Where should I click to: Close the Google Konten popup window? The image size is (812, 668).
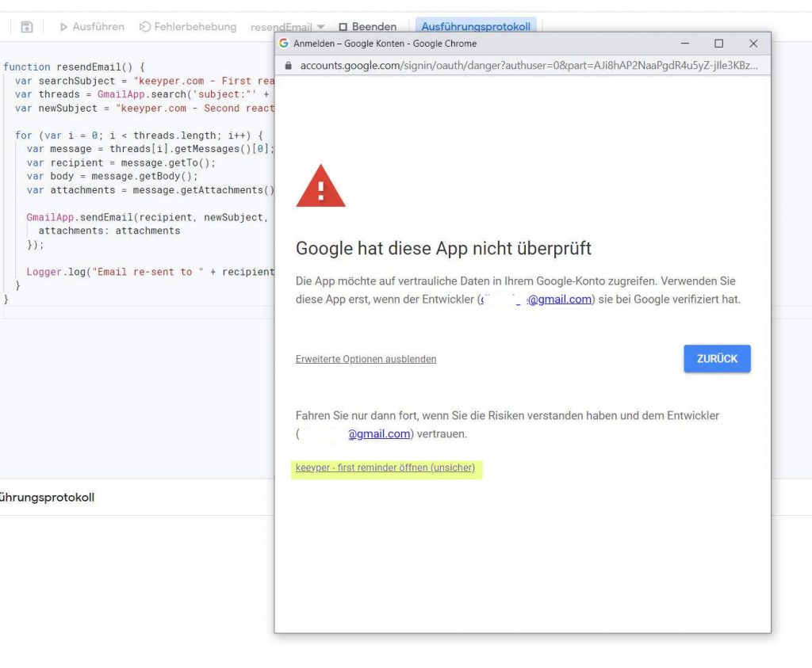coord(753,44)
